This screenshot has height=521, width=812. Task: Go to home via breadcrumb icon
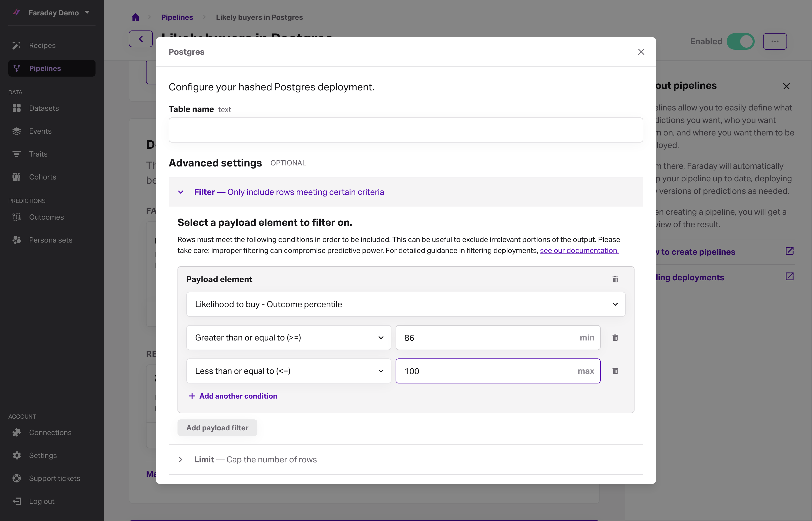(136, 17)
